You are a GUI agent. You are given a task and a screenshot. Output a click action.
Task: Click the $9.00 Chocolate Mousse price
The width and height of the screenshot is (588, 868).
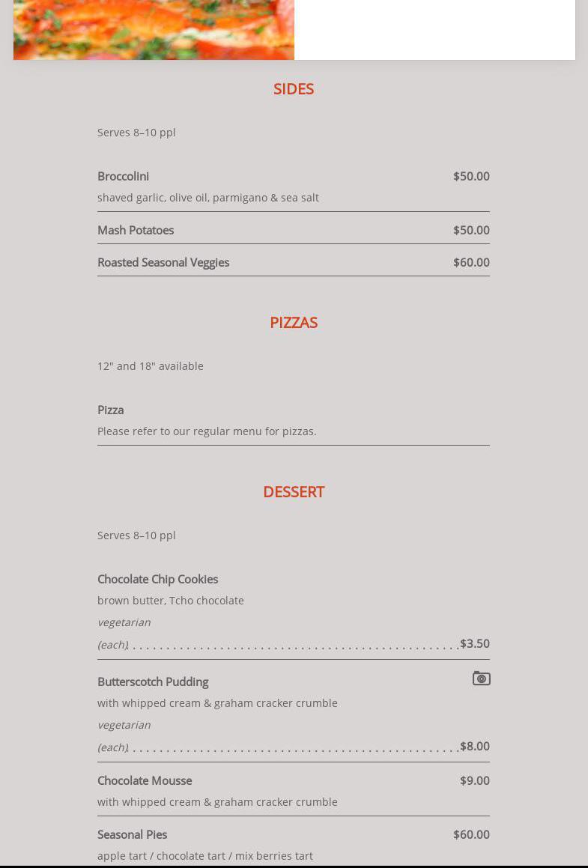(x=475, y=781)
